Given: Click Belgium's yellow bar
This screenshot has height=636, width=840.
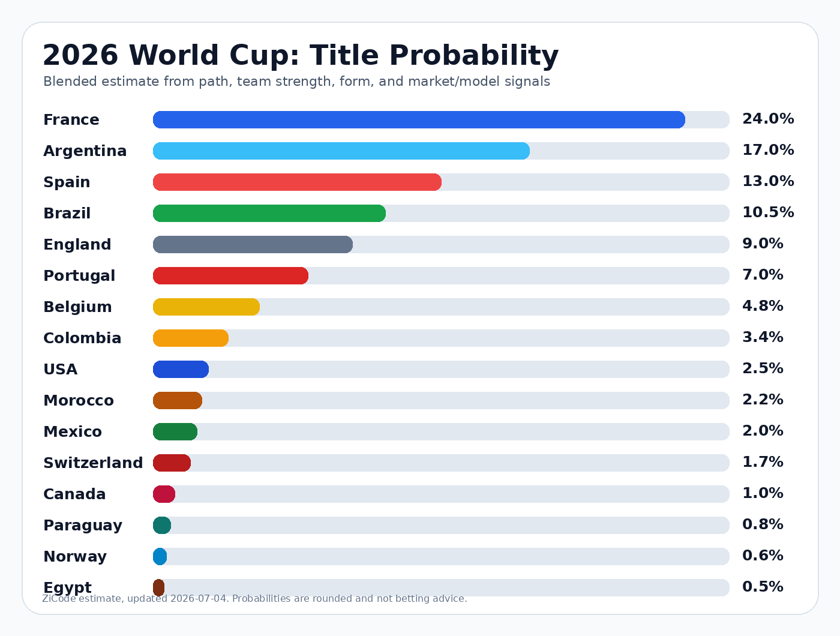Looking at the screenshot, I should point(206,307).
